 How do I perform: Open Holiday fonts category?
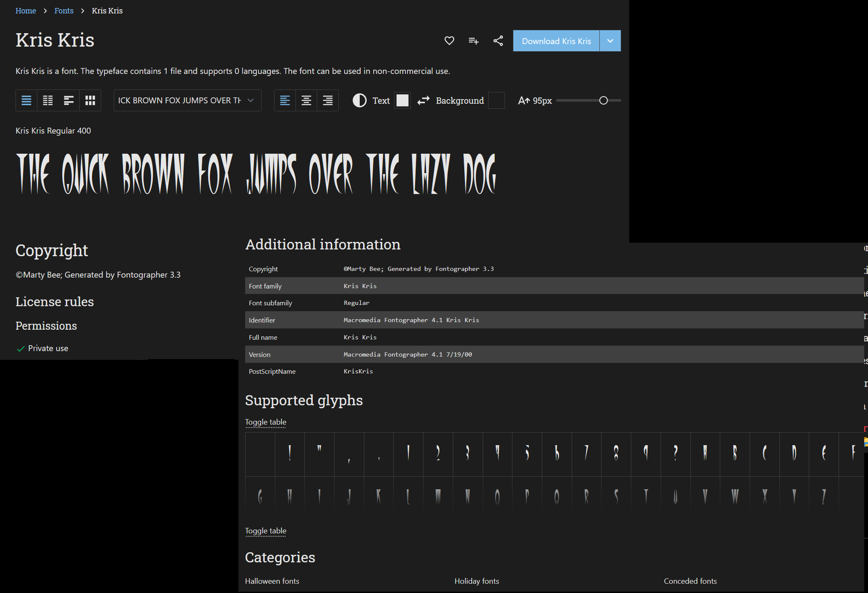477,581
